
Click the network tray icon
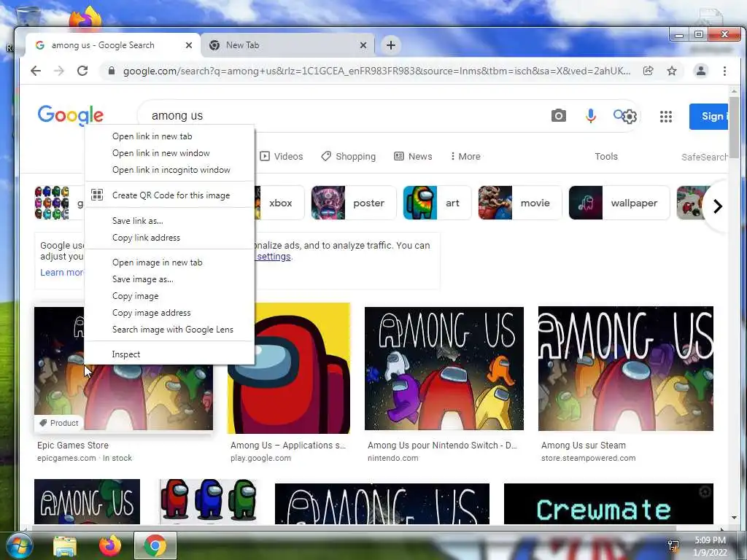[x=673, y=545]
